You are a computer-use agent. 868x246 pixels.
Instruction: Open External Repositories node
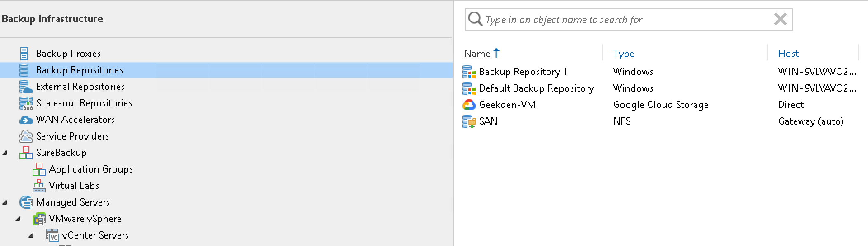pyautogui.click(x=80, y=87)
